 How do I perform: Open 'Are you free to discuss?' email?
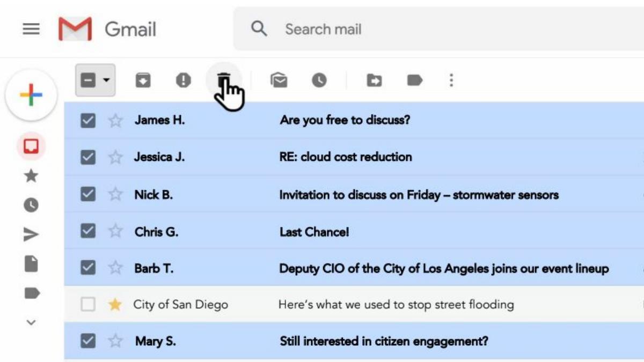[x=345, y=120]
